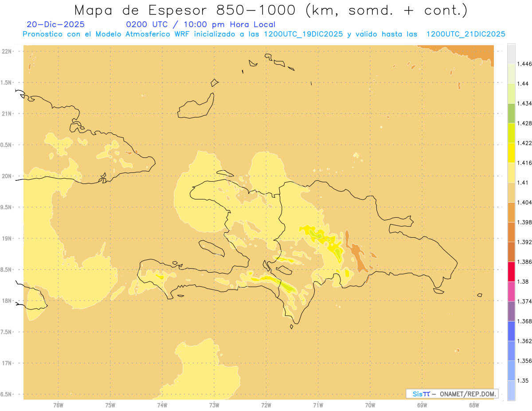Click the longitude label '72W'

coord(266,405)
